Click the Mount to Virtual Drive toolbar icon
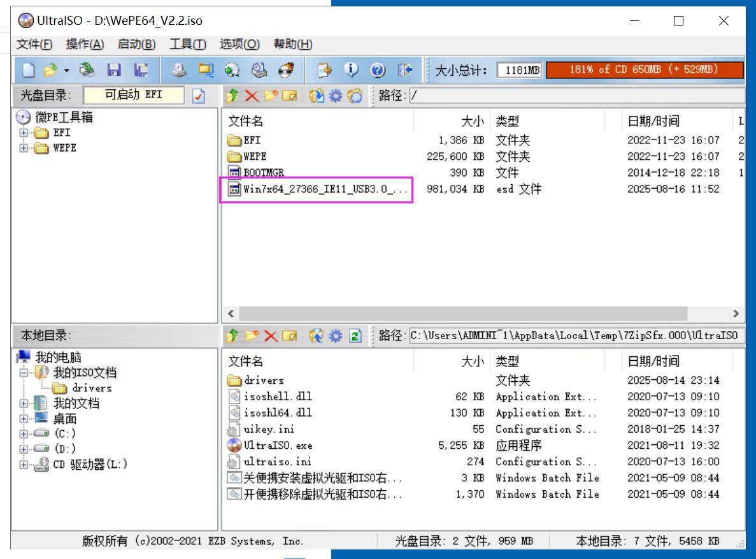Image resolution: width=756 pixels, height=559 pixels. pos(259,71)
